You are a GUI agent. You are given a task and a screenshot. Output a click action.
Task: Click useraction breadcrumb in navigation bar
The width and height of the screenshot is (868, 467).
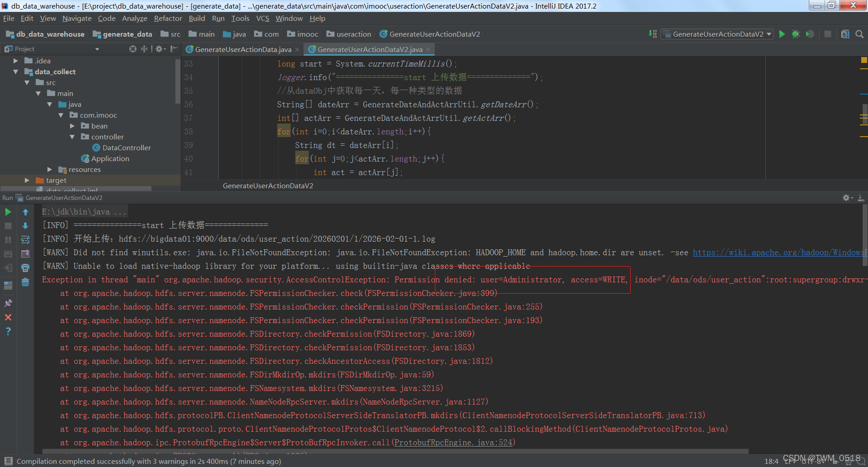coord(349,34)
